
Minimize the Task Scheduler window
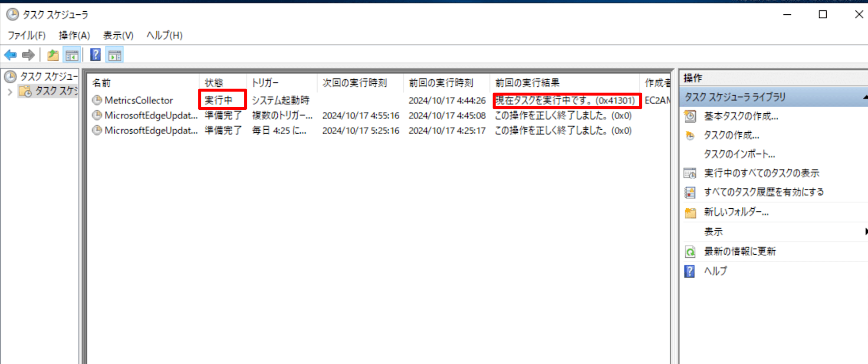pos(787,14)
